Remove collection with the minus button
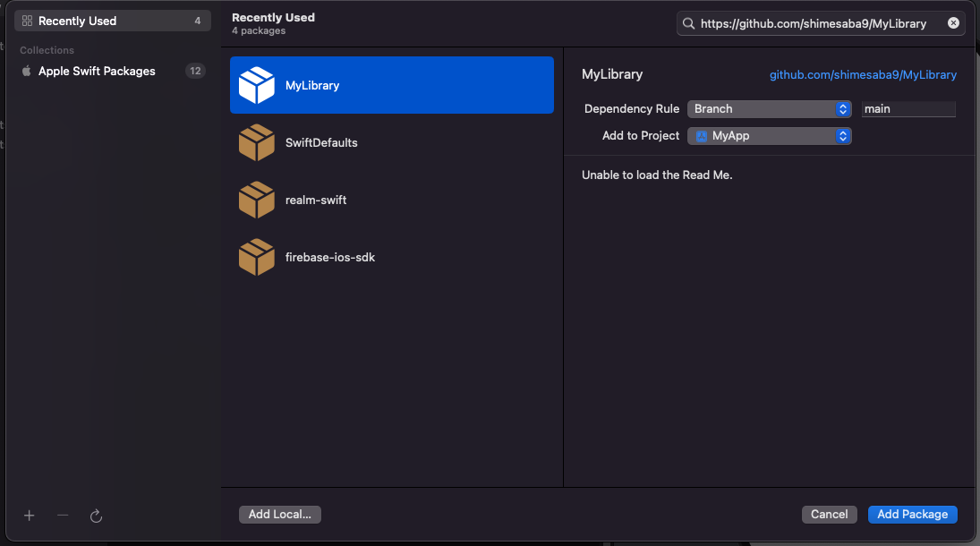Viewport: 980px width, 546px height. click(x=63, y=516)
